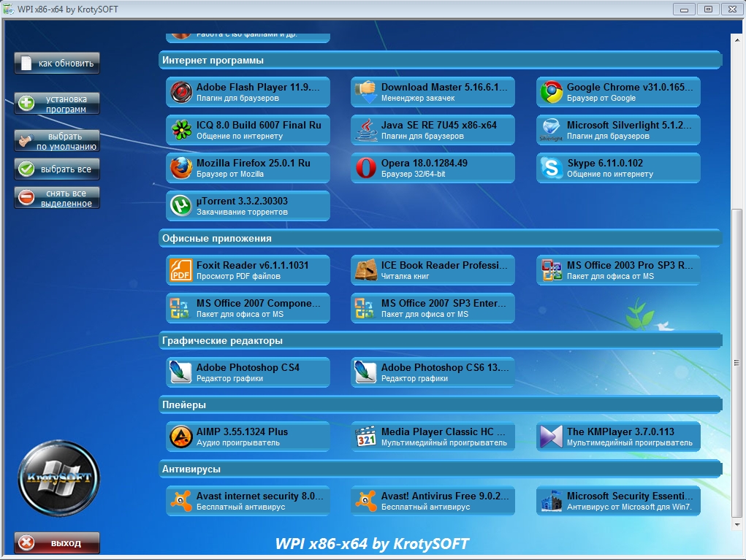Screen dimensions: 746x560
Task: Select ICQ 8.0 Build 6007 Final Ru
Action: tap(248, 130)
